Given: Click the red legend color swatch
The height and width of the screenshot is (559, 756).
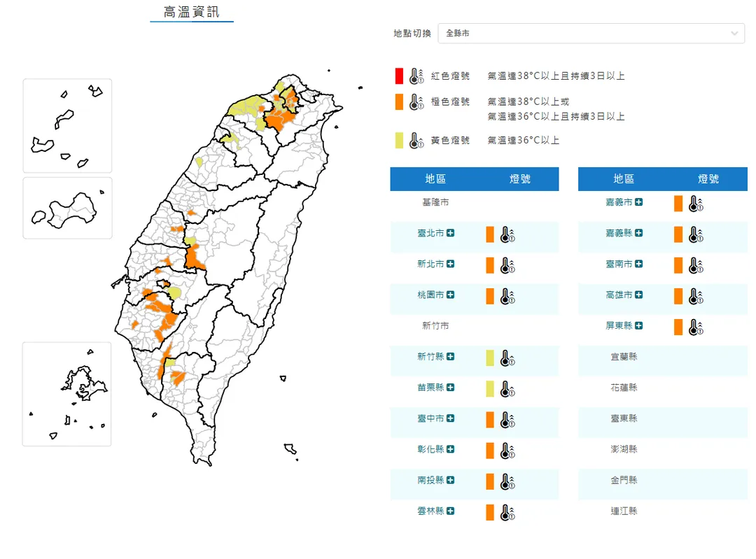Looking at the screenshot, I should [399, 76].
